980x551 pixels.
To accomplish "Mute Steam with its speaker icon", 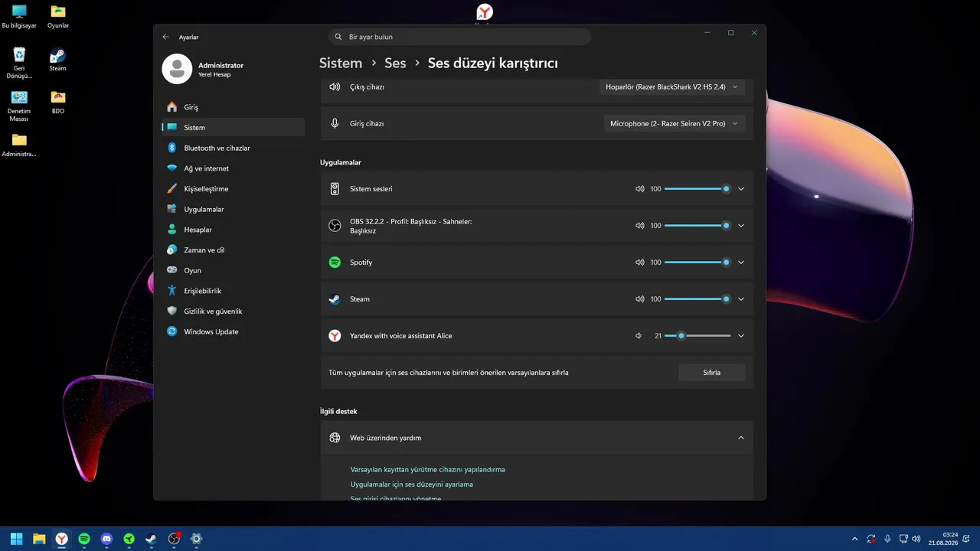I will point(640,299).
